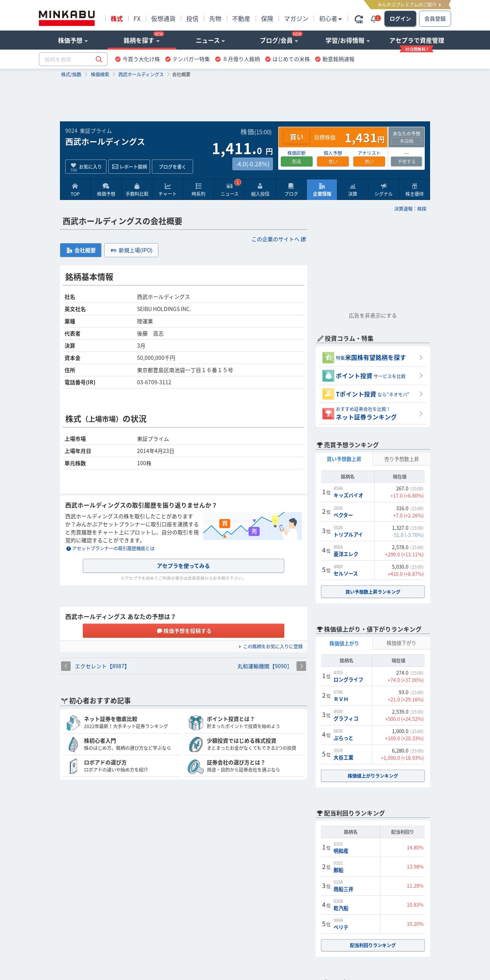This screenshot has height=980, width=490.
Task: Click the アセプラを使ってみる button
Action: [184, 566]
